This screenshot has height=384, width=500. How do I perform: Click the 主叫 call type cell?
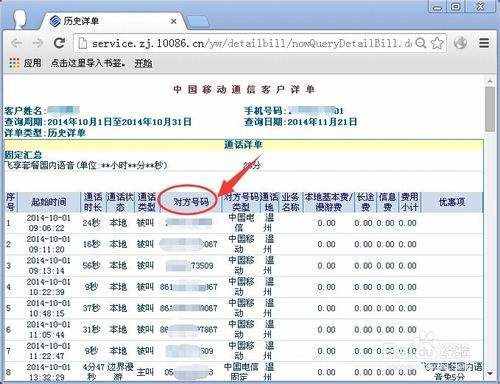145,372
